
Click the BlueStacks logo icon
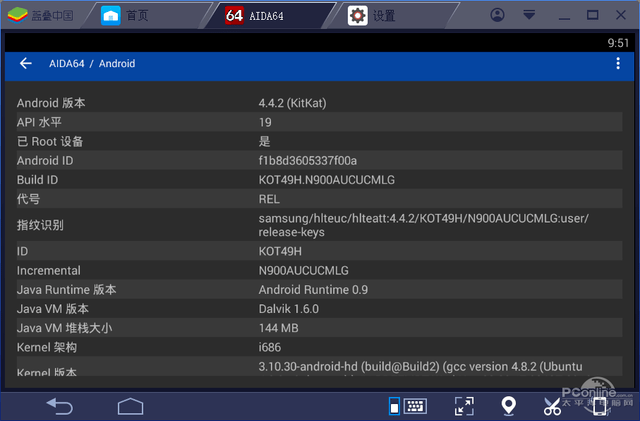(x=18, y=16)
